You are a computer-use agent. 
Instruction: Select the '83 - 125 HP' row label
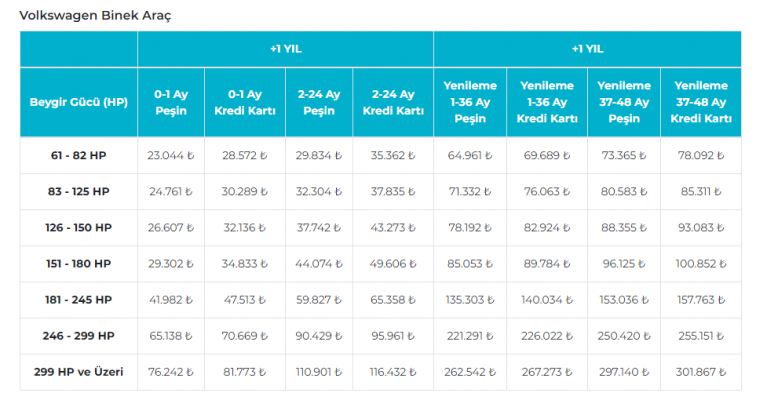tap(79, 192)
